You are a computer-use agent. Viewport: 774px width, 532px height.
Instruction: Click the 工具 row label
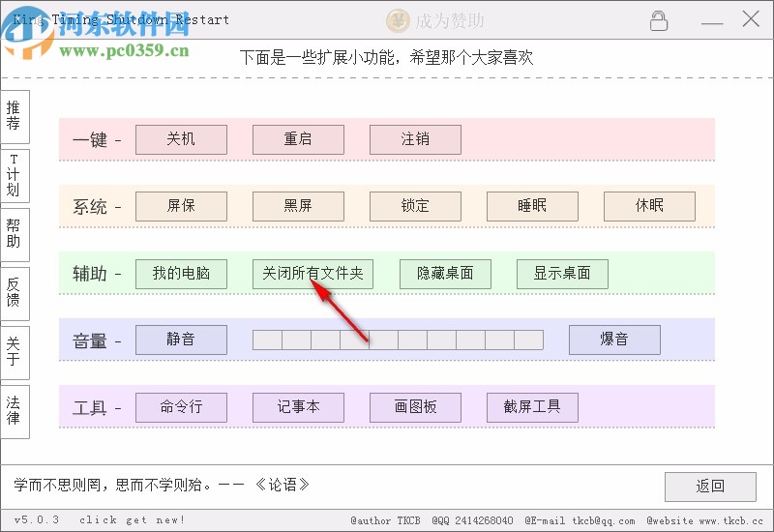coord(90,407)
